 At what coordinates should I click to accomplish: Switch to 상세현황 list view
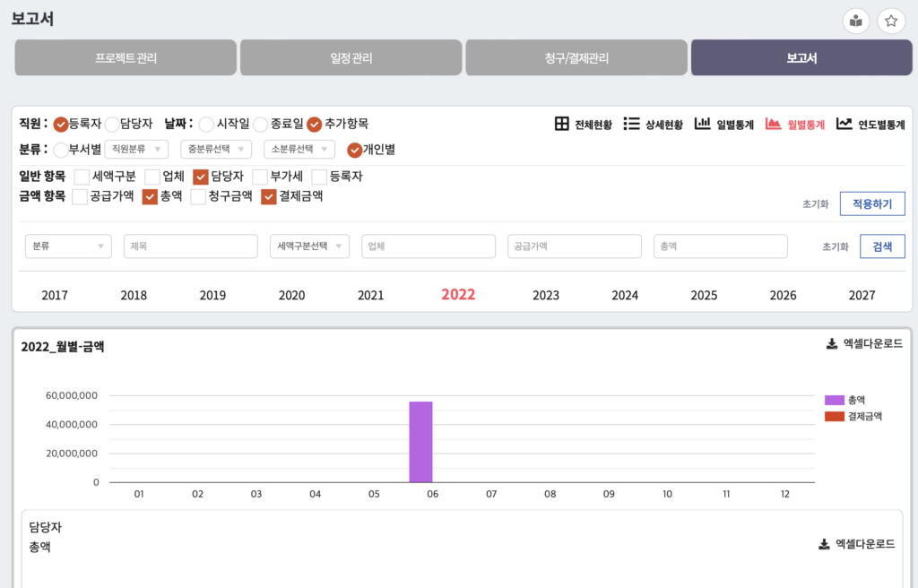631,125
